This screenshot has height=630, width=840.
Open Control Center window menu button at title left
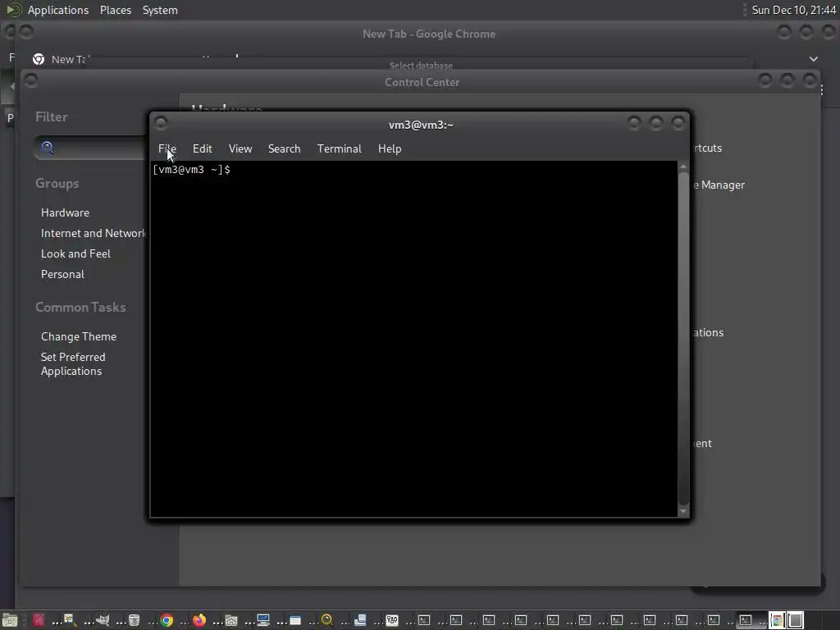point(31,81)
